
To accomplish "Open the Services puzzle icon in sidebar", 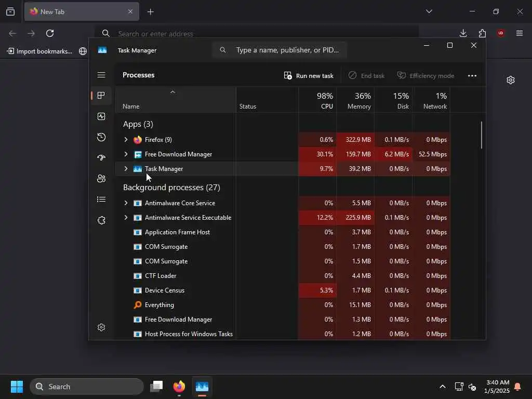I will click(101, 220).
